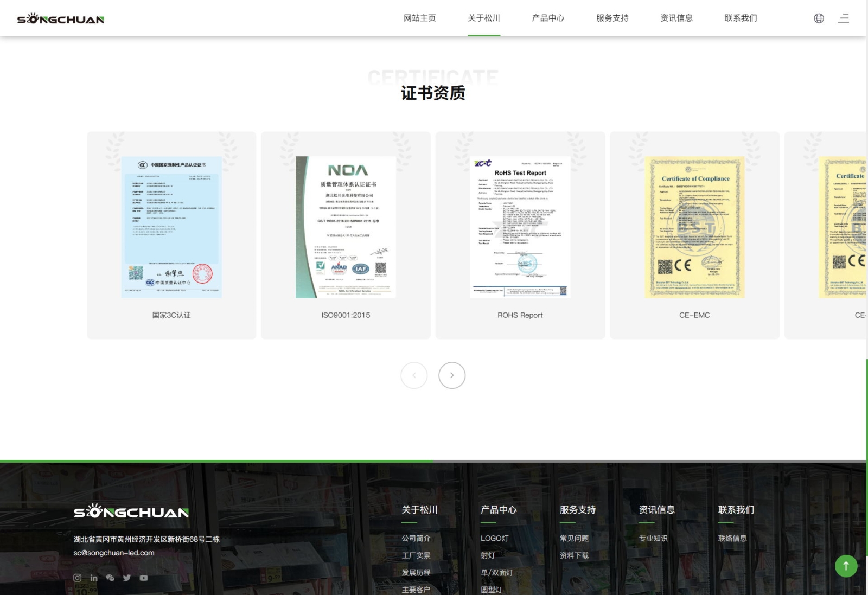Open the ISO9001:2015 certificate thumbnail
This screenshot has width=868, height=595.
[346, 227]
